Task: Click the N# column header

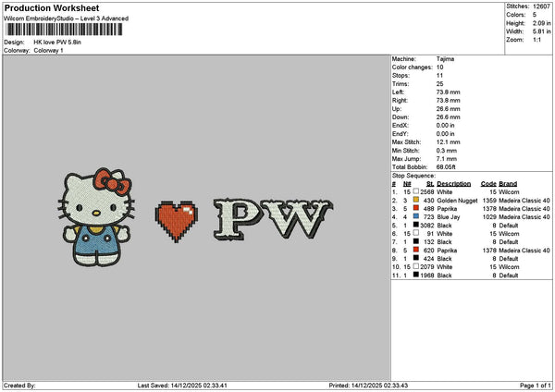Action: (x=407, y=184)
